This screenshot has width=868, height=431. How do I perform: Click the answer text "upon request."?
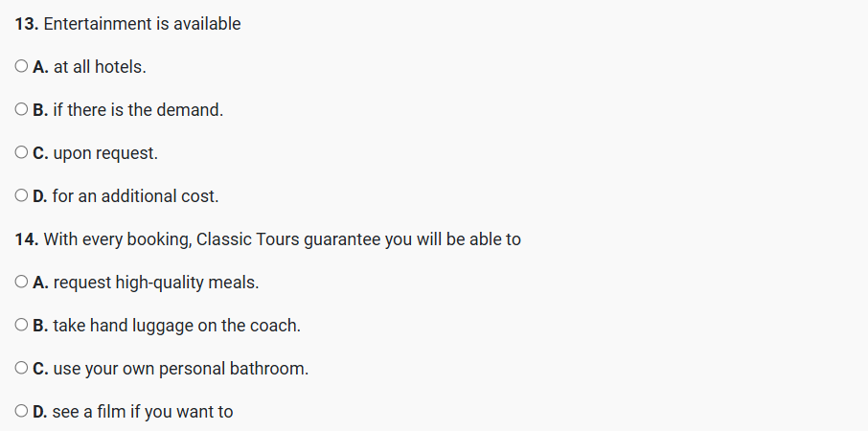tap(104, 153)
